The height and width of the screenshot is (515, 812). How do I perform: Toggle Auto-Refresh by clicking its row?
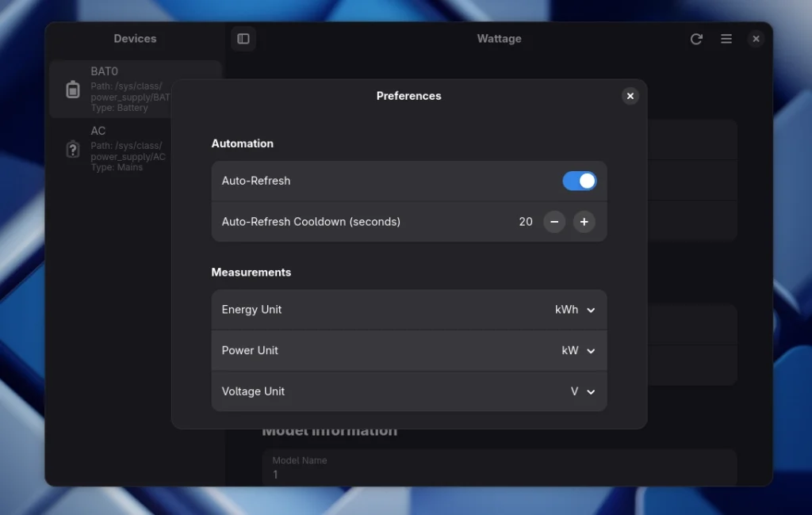click(x=396, y=181)
